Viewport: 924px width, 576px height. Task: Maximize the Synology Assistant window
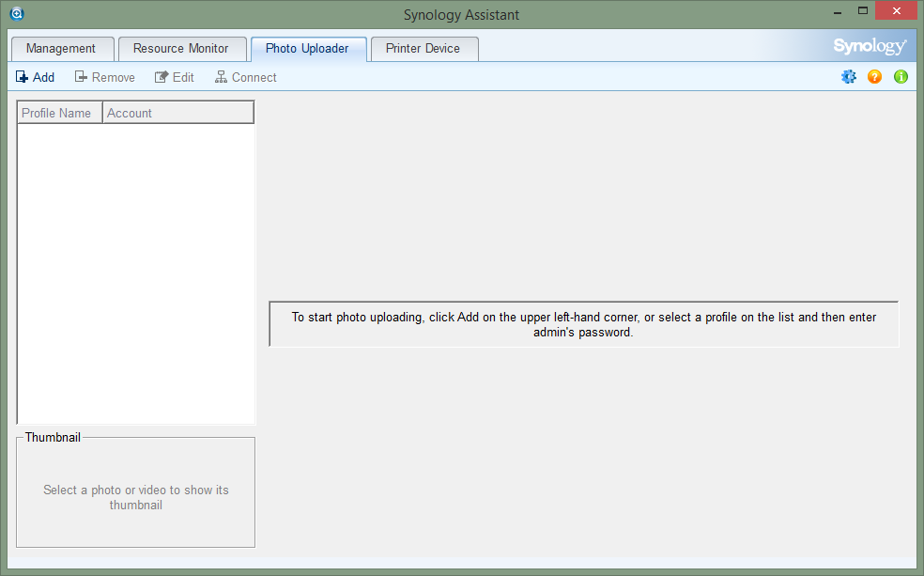(x=863, y=11)
